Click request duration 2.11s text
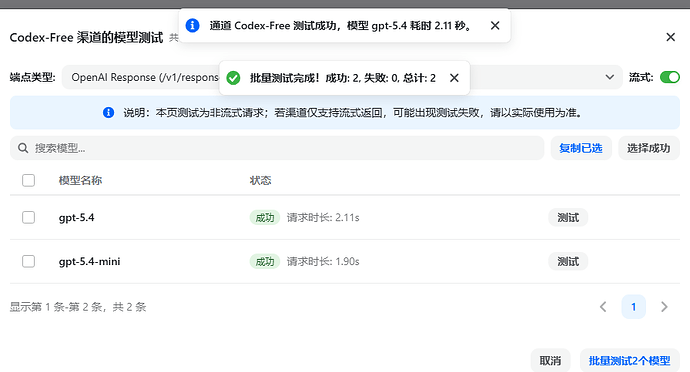This screenshot has height=372, width=690. pos(323,217)
